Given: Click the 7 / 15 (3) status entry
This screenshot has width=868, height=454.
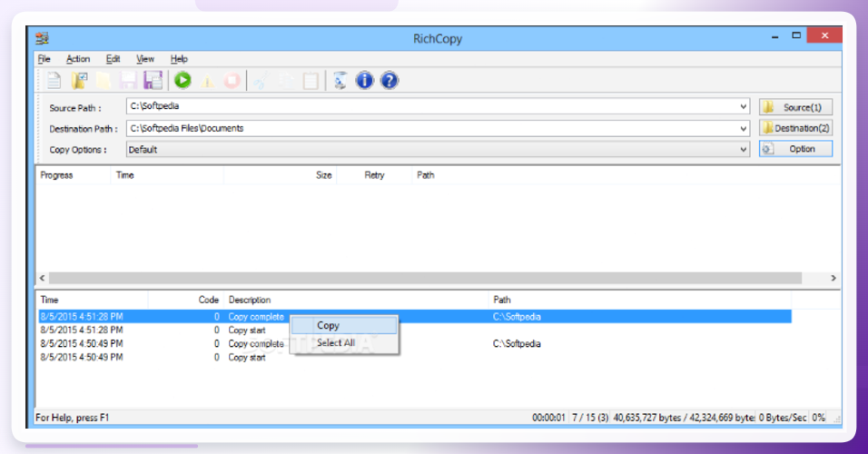Looking at the screenshot, I should coord(590,418).
